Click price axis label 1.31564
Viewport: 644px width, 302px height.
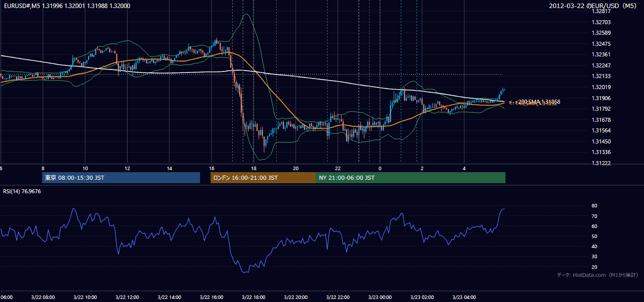(602, 130)
